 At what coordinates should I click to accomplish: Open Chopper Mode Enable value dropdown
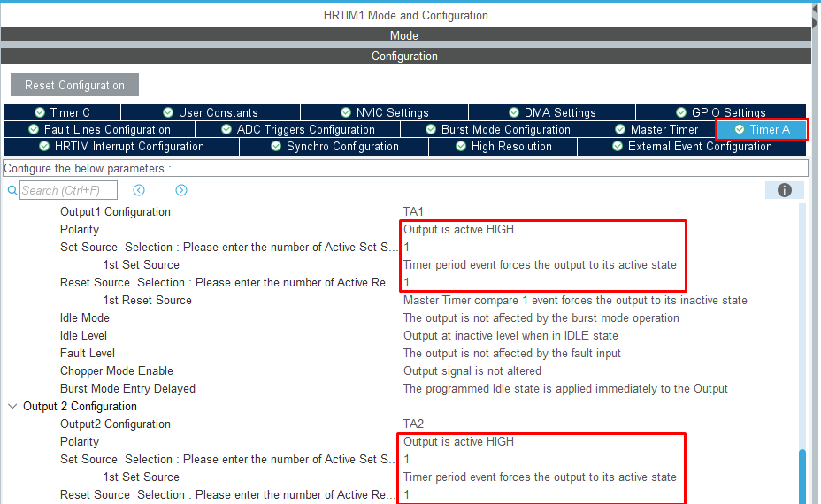[x=472, y=371]
